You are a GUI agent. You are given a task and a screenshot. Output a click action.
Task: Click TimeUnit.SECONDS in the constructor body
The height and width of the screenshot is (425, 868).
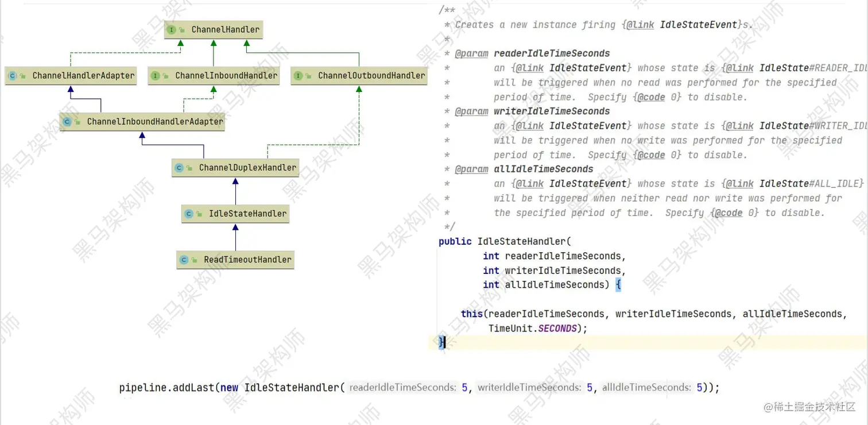(x=533, y=329)
